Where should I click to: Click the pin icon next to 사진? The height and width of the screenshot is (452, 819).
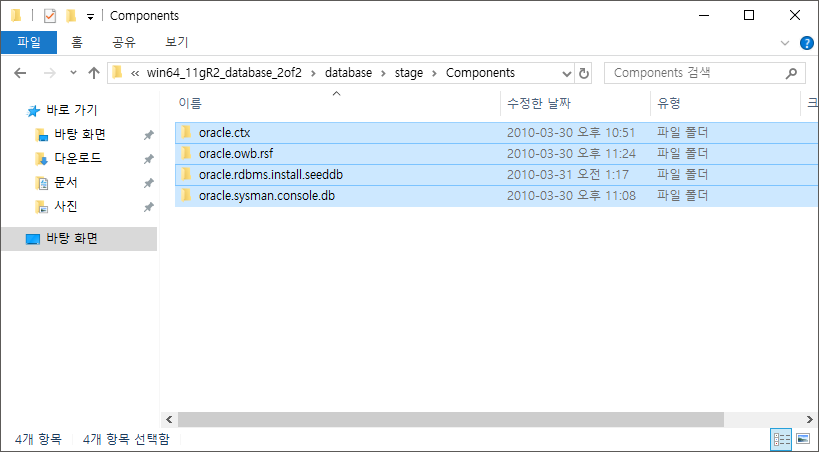[149, 207]
